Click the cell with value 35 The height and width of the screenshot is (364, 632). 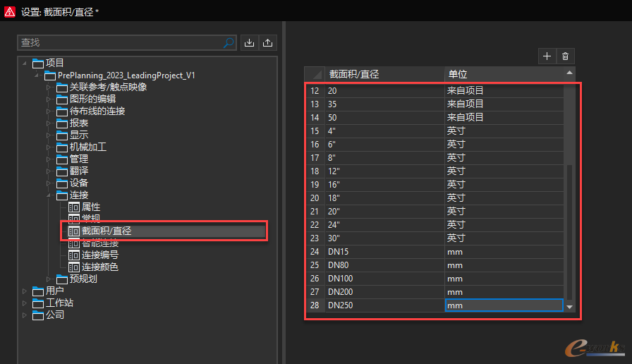click(384, 104)
